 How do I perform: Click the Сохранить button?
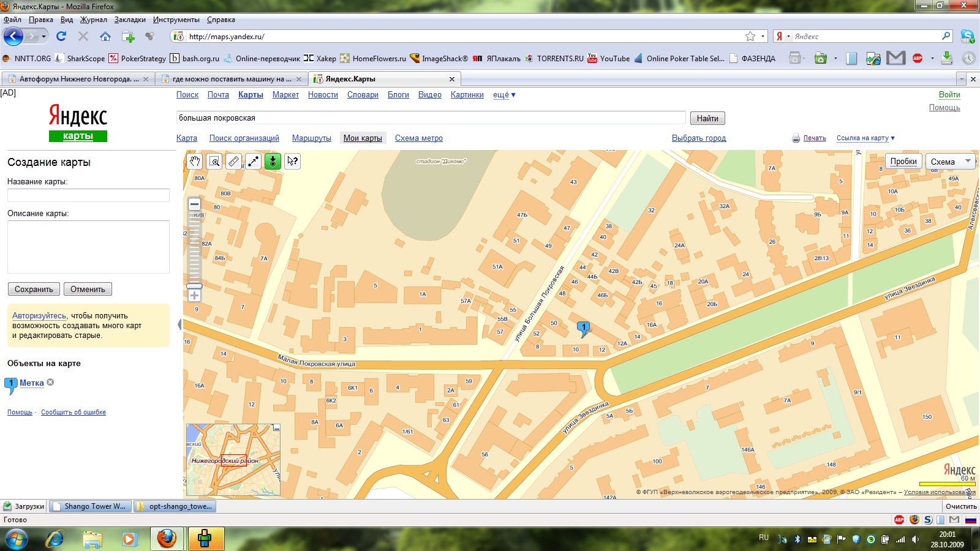[34, 290]
